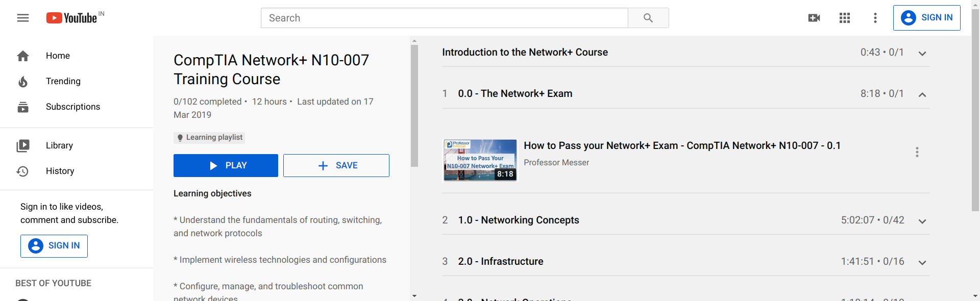Click the Learning playlist badge
Screen dimensions: 980x301
tap(209, 137)
